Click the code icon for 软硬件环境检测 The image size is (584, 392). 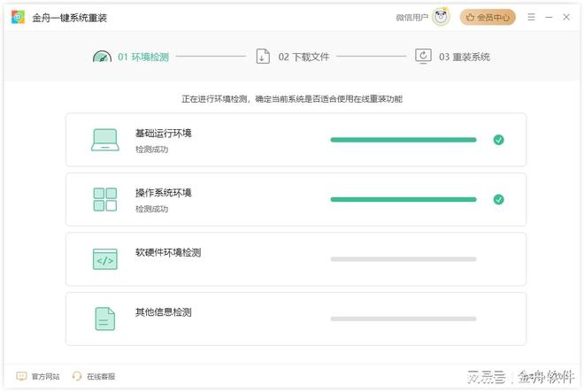click(x=105, y=259)
